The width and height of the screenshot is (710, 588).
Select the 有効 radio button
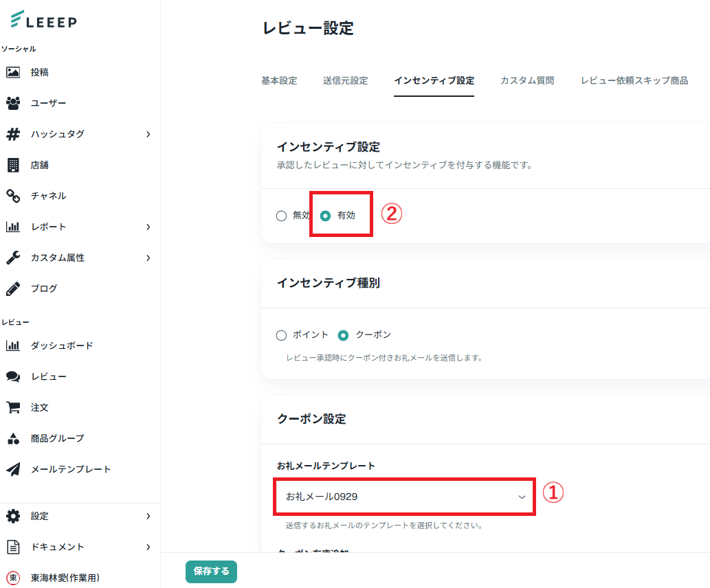(326, 216)
